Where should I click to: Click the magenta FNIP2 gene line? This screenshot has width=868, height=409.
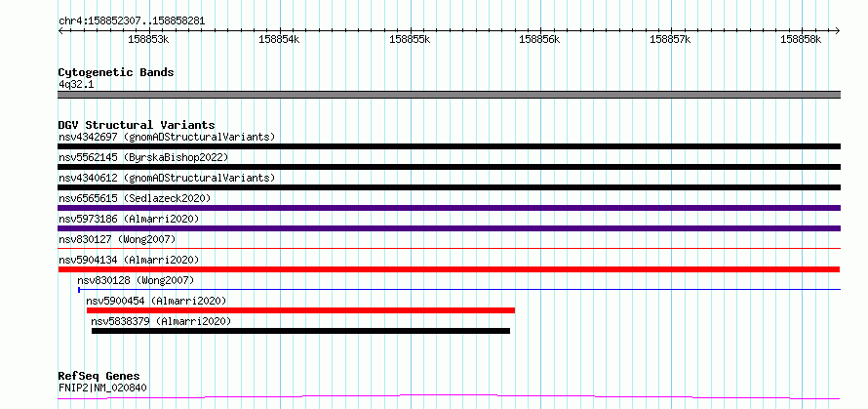(x=449, y=397)
